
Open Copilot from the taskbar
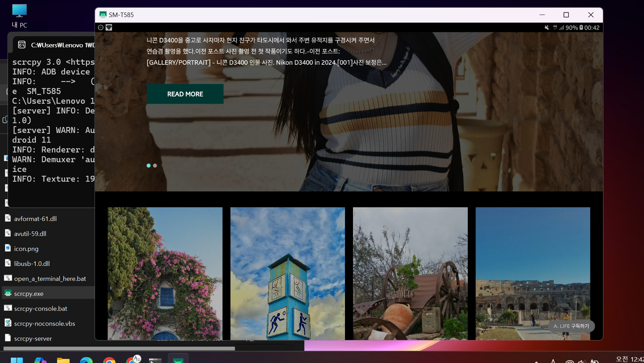coord(41,360)
